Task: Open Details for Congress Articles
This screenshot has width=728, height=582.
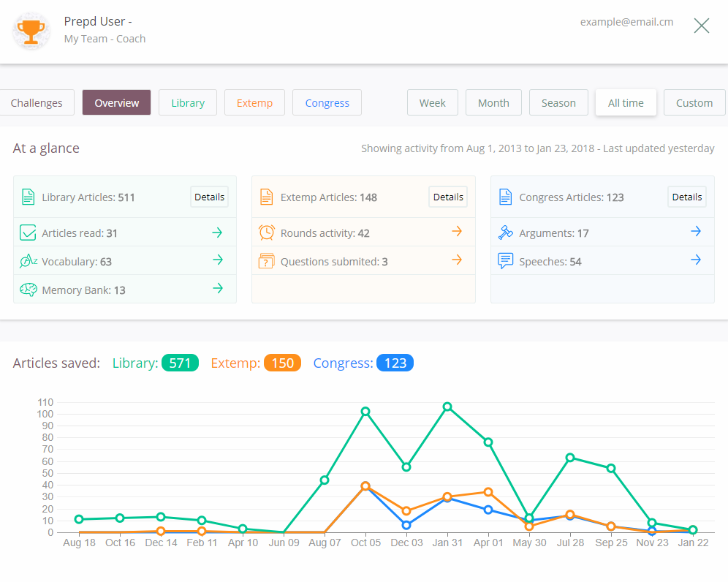Action: [x=686, y=197]
